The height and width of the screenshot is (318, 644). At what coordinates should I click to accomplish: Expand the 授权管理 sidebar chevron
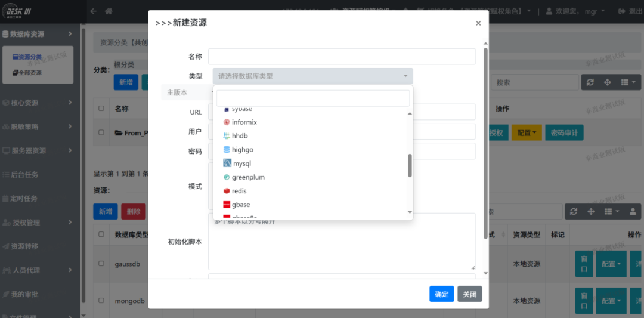pyautogui.click(x=70, y=223)
